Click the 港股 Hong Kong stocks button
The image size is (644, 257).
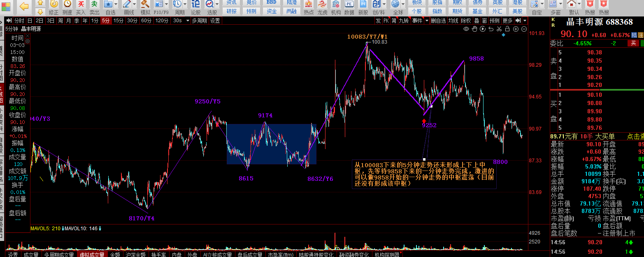(x=518, y=2)
